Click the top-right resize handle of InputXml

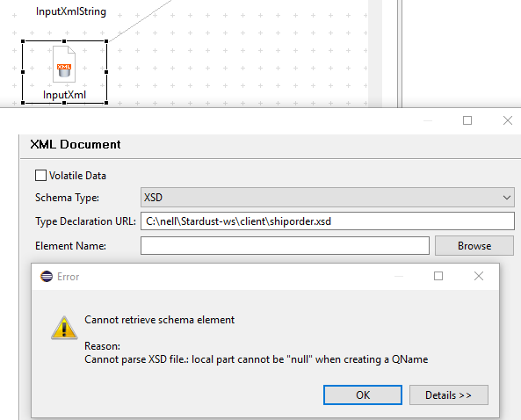coord(106,41)
